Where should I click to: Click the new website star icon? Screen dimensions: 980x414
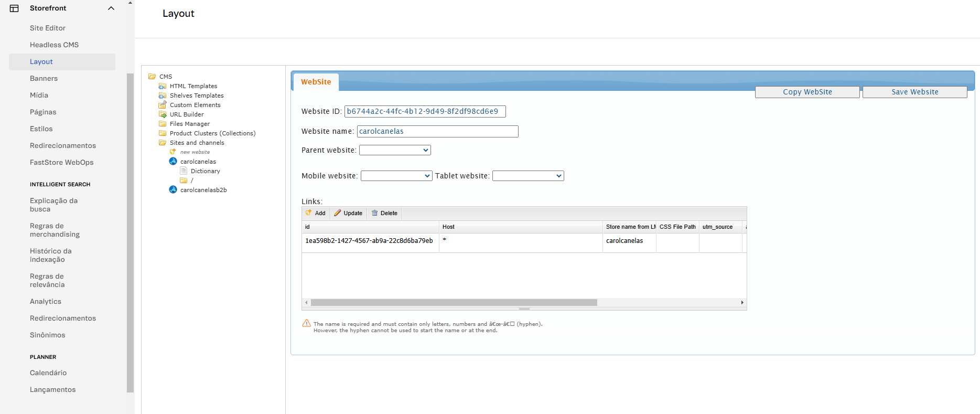[173, 152]
